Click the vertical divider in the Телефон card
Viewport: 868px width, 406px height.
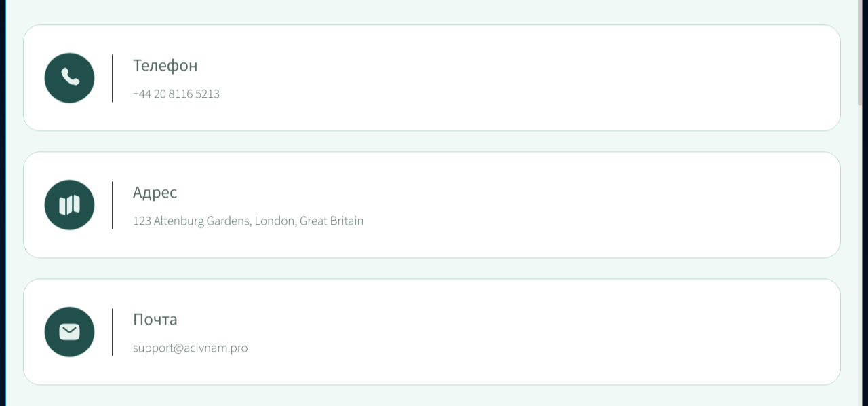coord(112,78)
